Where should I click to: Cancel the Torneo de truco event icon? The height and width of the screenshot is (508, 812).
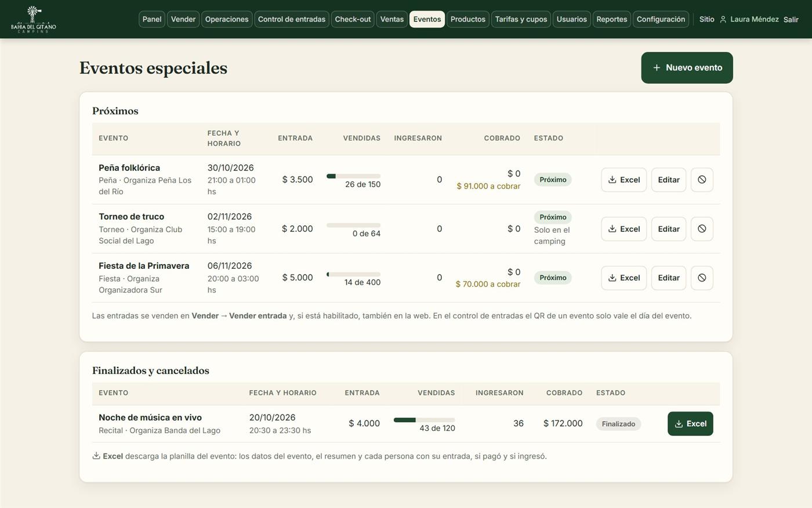[x=702, y=229]
